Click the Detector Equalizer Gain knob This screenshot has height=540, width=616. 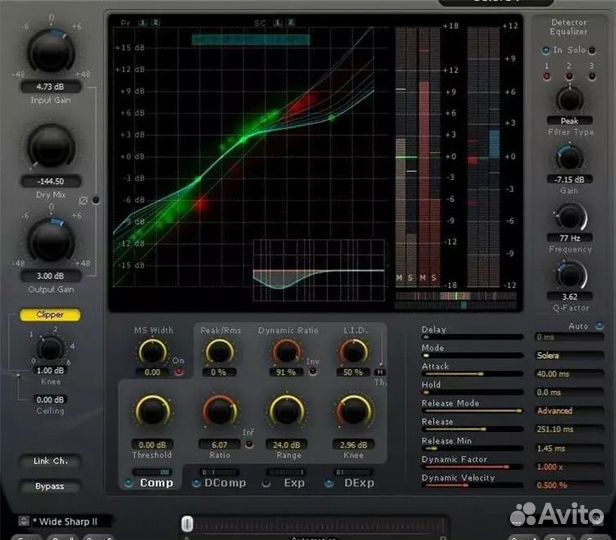(x=569, y=158)
